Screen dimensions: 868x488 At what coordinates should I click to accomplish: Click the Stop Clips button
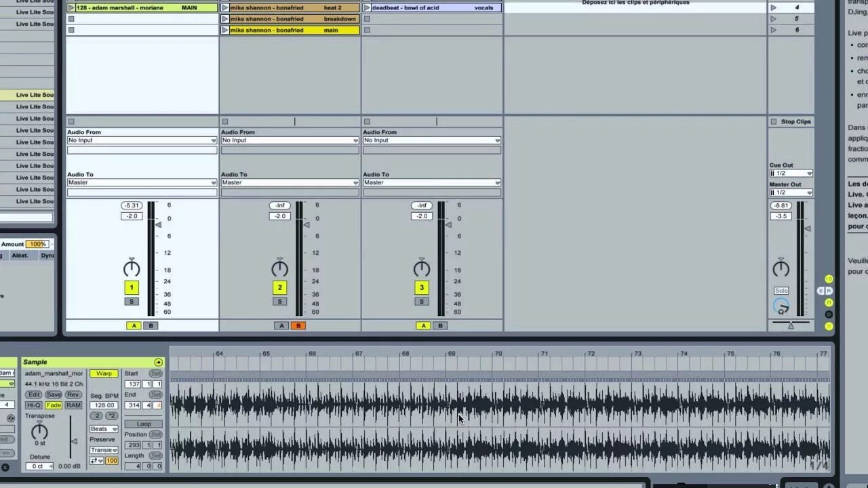coord(791,122)
